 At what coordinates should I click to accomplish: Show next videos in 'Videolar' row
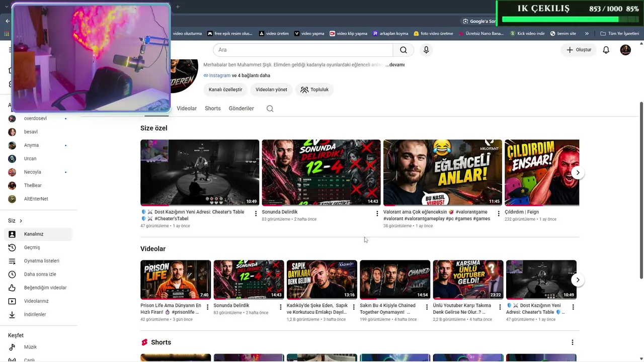578,280
